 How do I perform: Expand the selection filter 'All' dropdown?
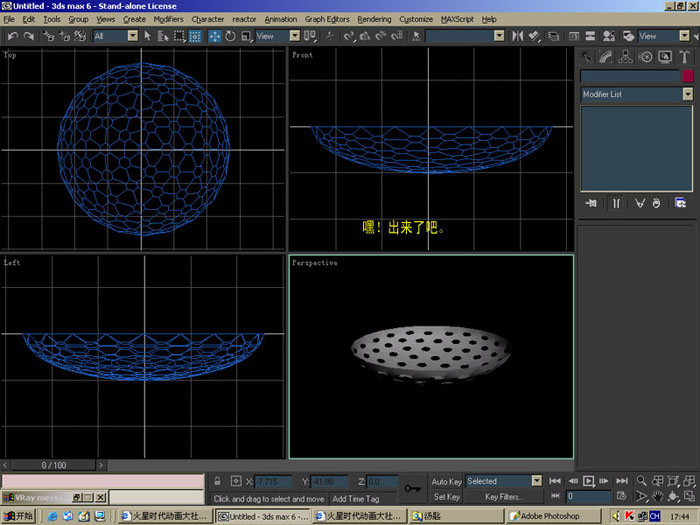pos(133,36)
